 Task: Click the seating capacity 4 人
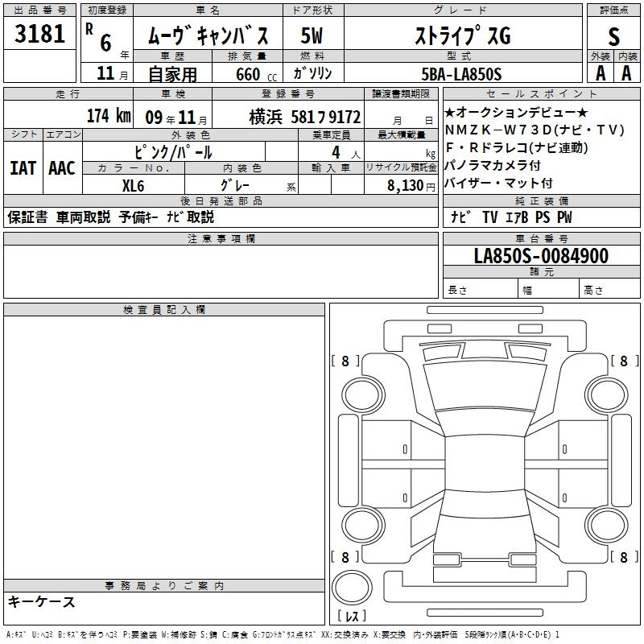(346, 153)
